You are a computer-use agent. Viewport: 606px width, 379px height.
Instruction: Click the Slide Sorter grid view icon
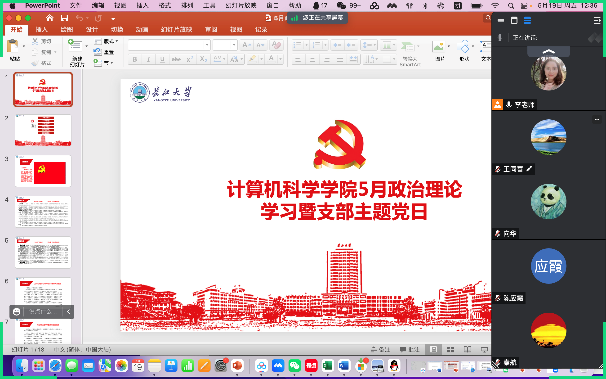click(450, 350)
